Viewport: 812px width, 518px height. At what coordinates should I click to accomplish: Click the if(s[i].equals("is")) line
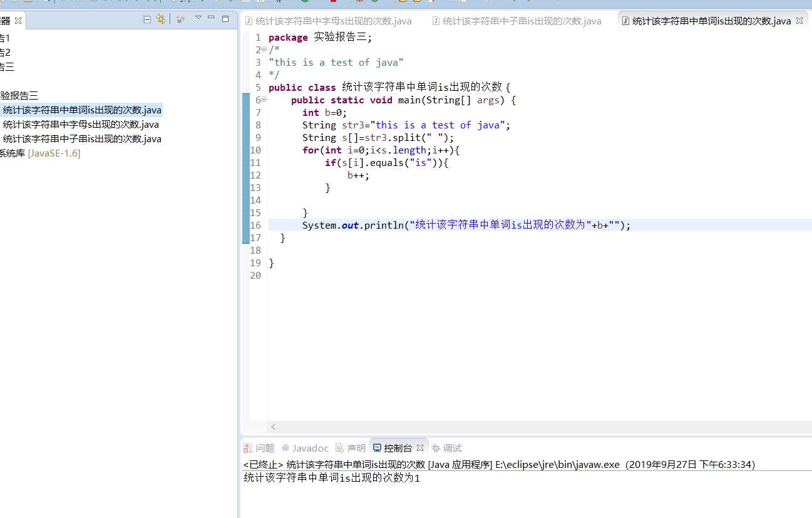(x=387, y=163)
